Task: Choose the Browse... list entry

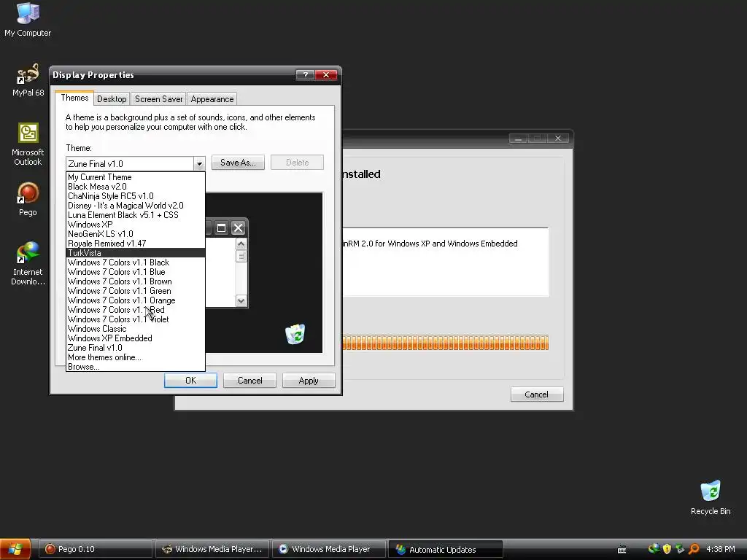Action: point(135,367)
